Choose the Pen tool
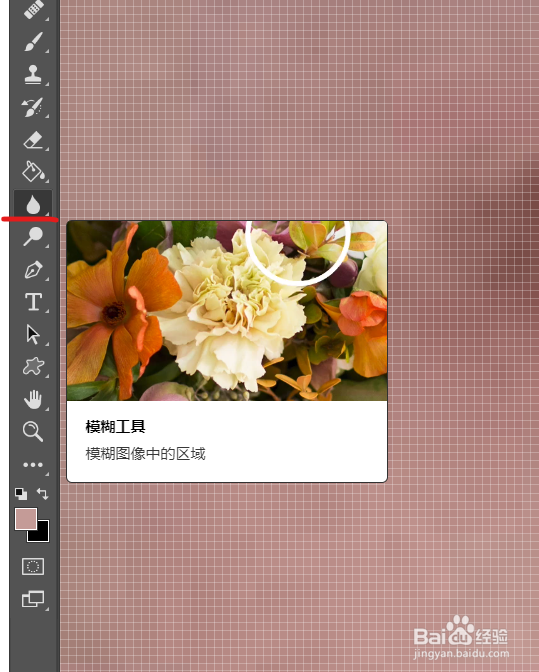The width and height of the screenshot is (539, 672). pos(33,270)
